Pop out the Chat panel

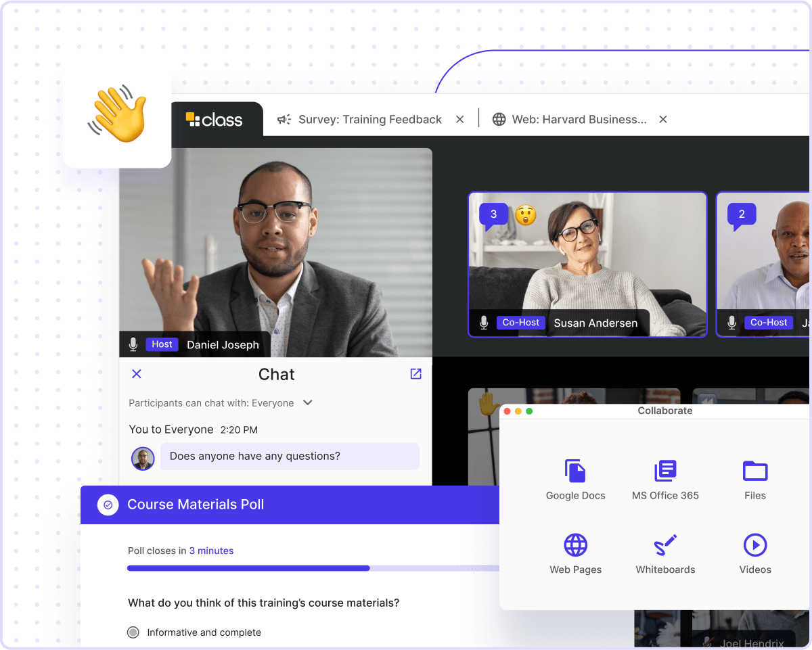[x=415, y=374]
